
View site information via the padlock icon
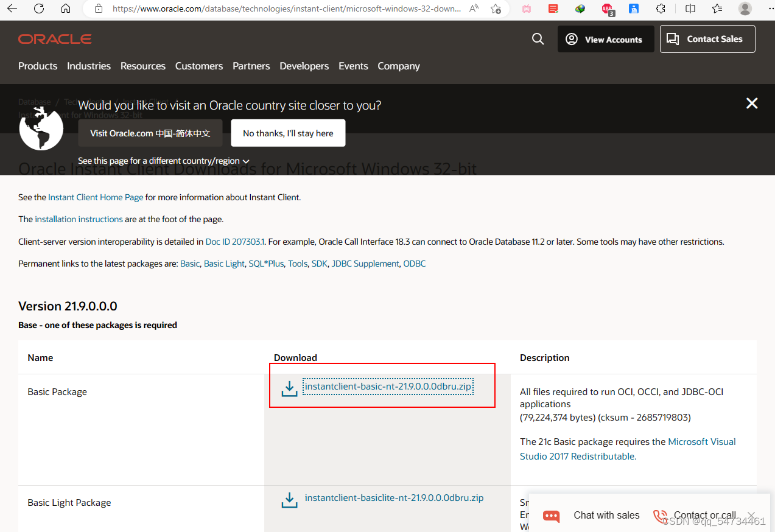click(99, 9)
